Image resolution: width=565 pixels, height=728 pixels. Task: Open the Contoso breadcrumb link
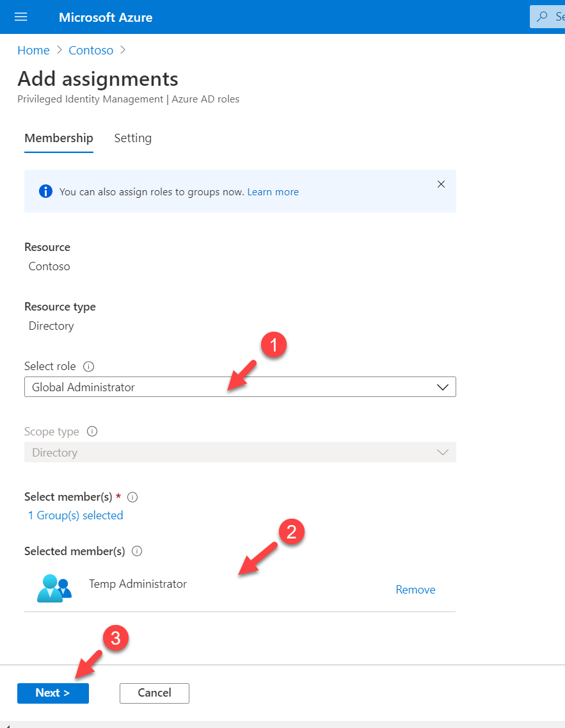point(91,50)
